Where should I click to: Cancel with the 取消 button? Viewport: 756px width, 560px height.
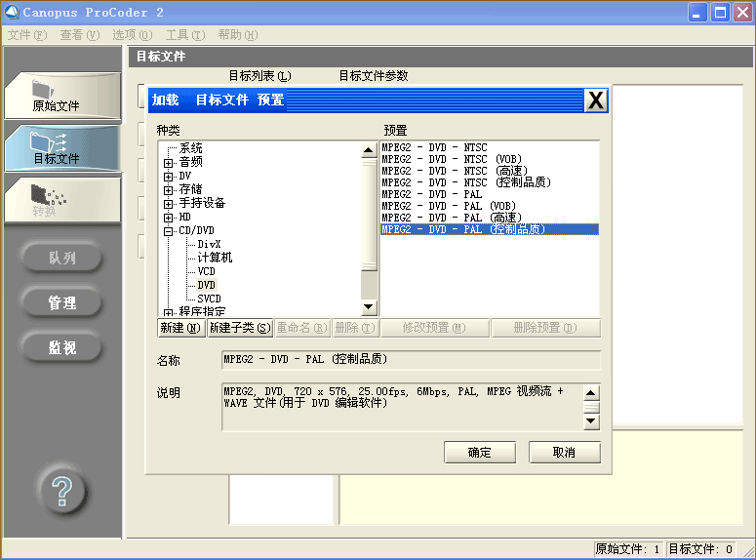(565, 453)
